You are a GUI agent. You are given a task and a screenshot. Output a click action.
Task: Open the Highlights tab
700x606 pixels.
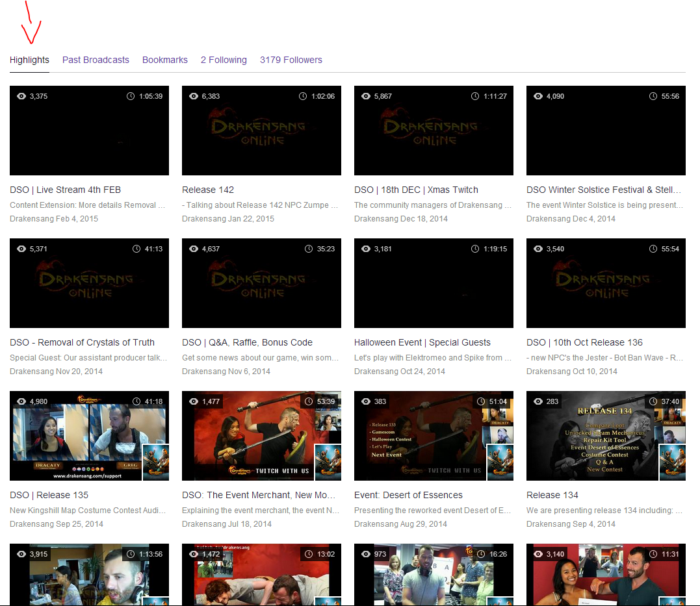click(29, 60)
